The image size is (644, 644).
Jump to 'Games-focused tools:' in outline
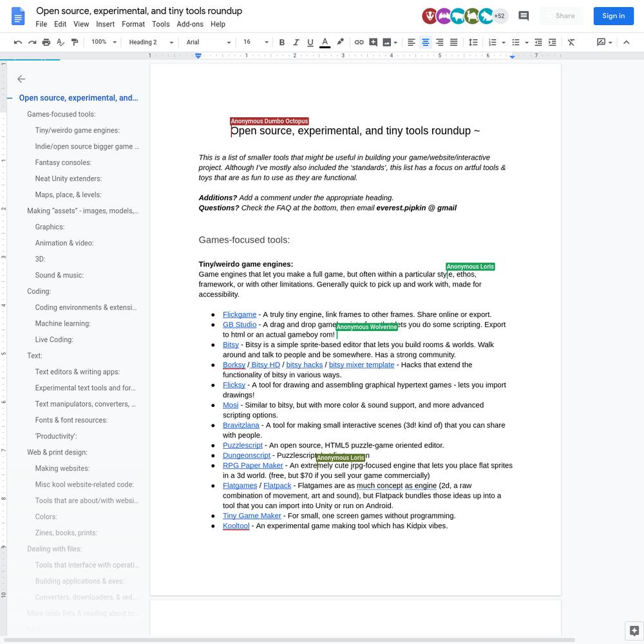coord(61,114)
